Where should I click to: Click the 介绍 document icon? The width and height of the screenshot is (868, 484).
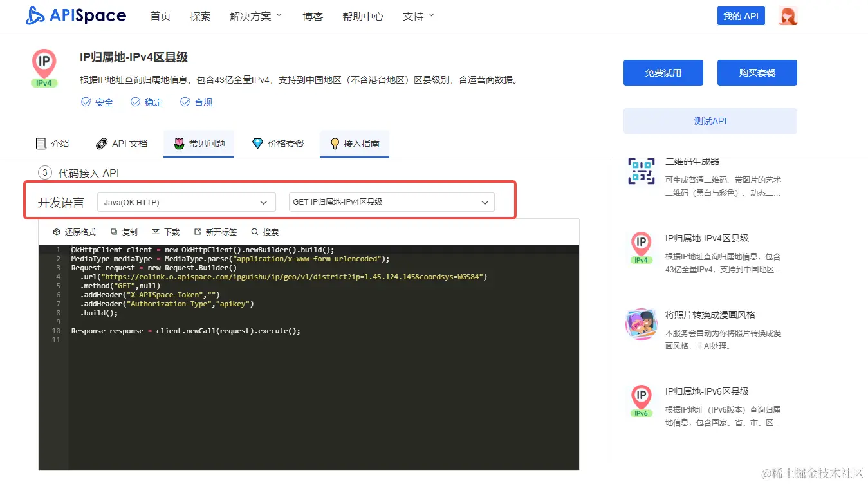[41, 144]
